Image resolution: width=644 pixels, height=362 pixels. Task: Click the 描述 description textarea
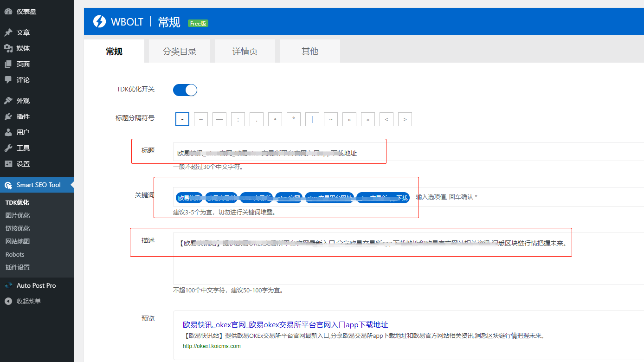(408, 259)
